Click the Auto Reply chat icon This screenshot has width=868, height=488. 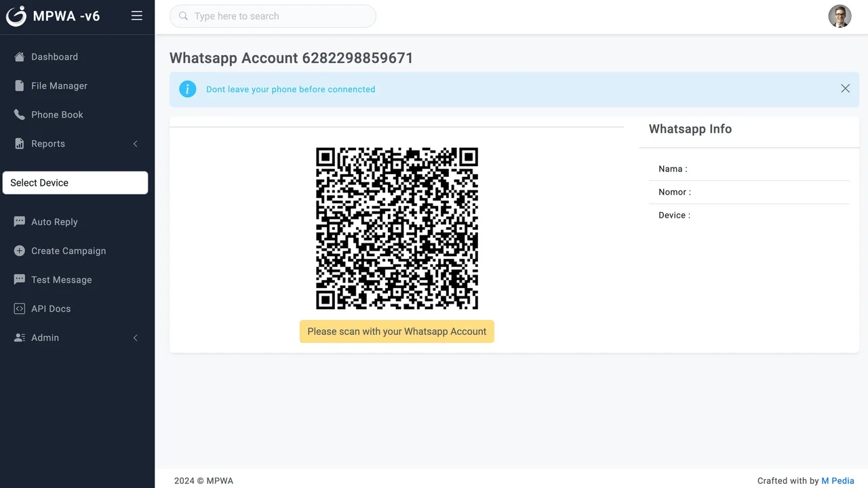point(20,222)
